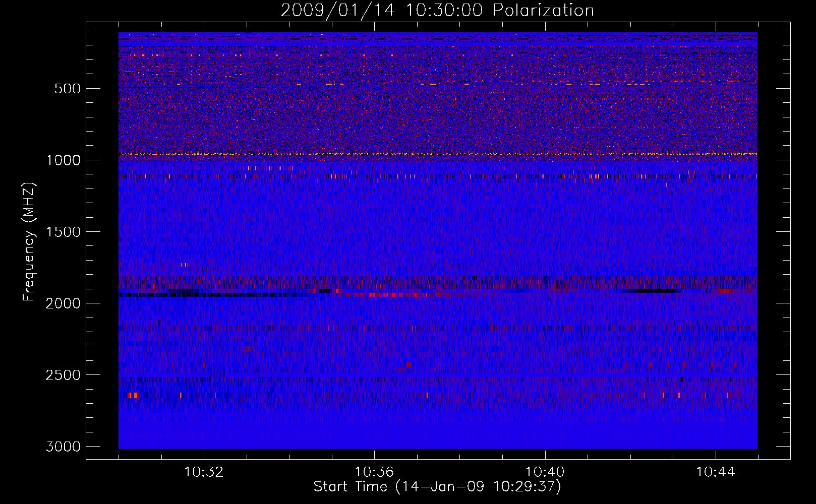
Task: Click the plot title '2009/01/14 10:30:00 Polarization'
Action: click(x=437, y=11)
